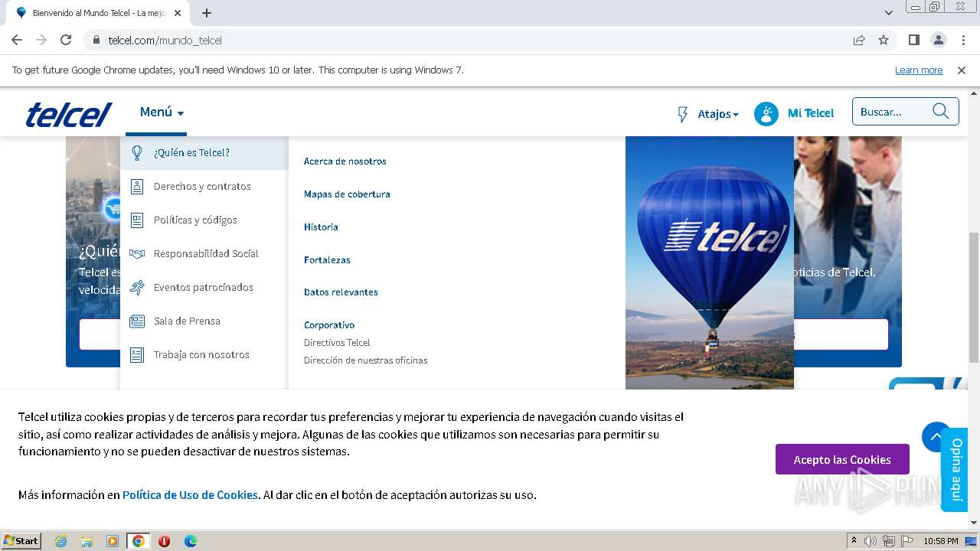Open Fortalezas link
Image resolution: width=980 pixels, height=551 pixels.
click(x=327, y=260)
